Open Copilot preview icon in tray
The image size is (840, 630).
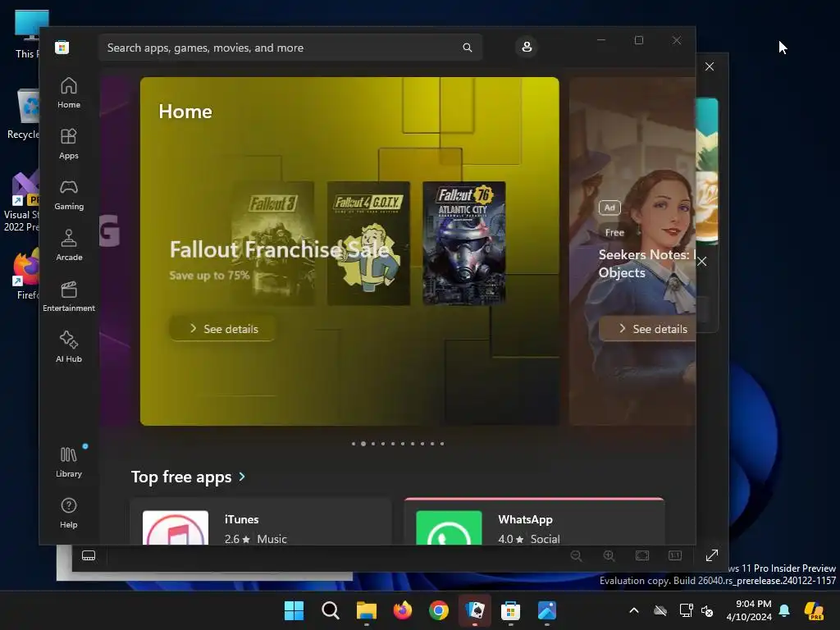[x=814, y=610]
